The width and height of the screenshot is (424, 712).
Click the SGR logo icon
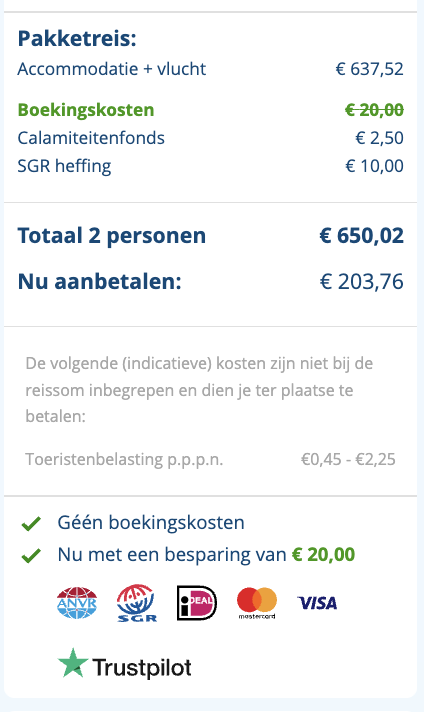pyautogui.click(x=137, y=603)
